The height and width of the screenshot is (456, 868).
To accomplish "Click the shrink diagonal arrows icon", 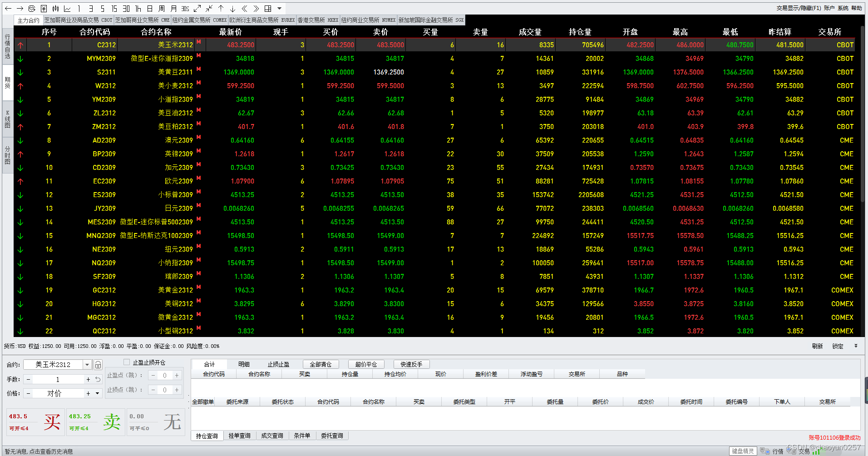I will pos(209,8).
